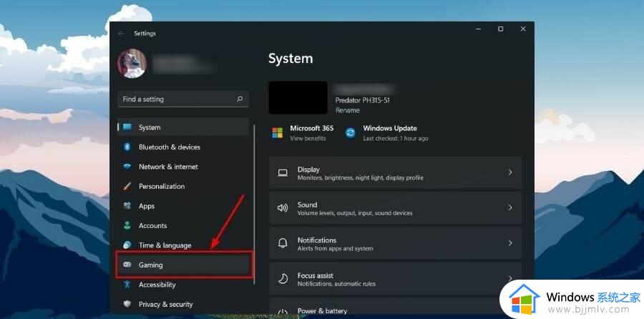This screenshot has width=644, height=319.
Task: Open the Notifications settings row
Action: (x=395, y=243)
